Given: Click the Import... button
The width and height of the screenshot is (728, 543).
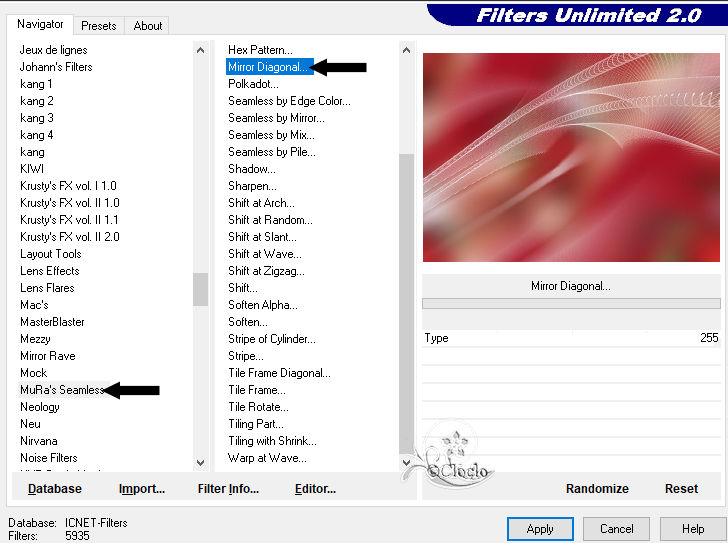Looking at the screenshot, I should (x=142, y=489).
